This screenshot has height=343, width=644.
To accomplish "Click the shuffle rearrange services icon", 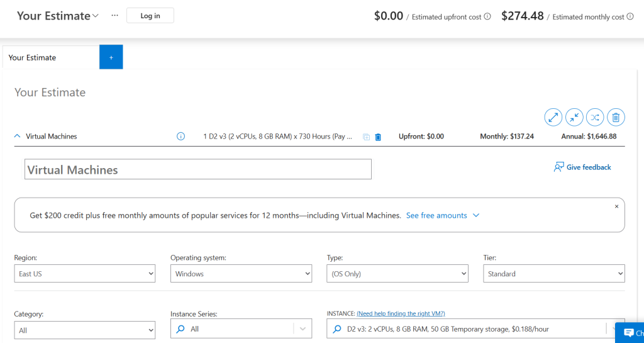I will point(595,118).
